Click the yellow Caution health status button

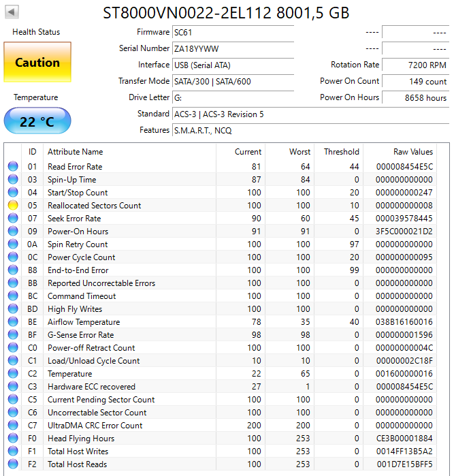pyautogui.click(x=37, y=63)
